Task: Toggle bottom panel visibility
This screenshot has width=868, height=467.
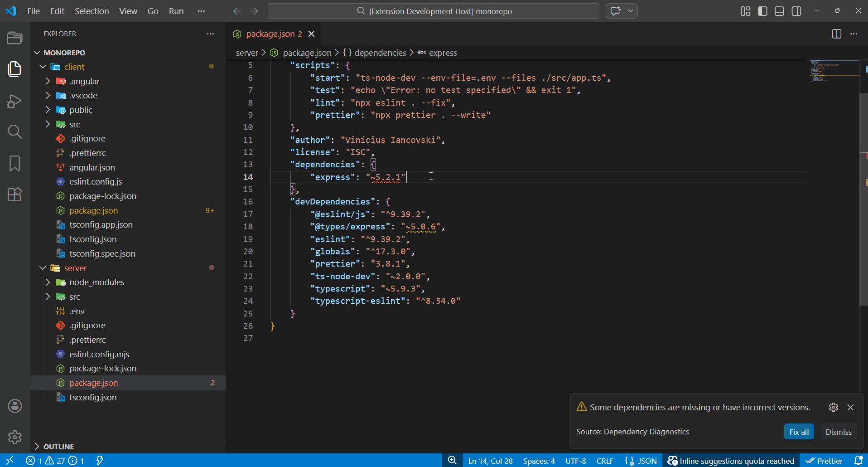Action: coord(780,11)
